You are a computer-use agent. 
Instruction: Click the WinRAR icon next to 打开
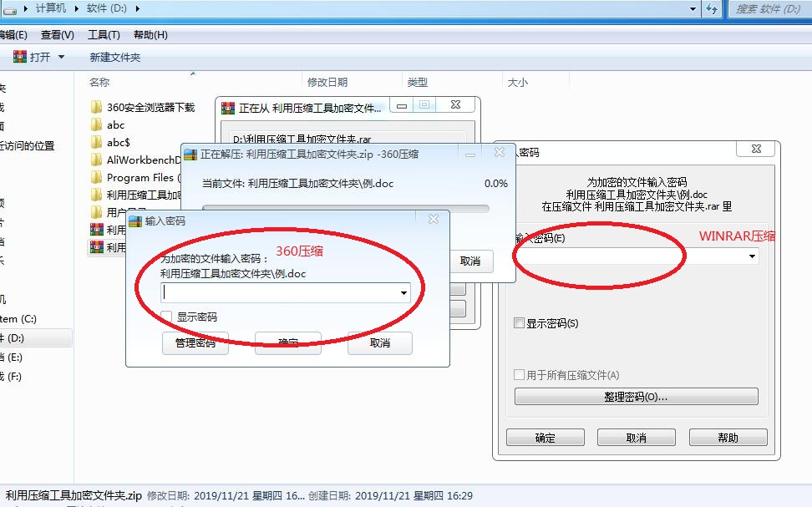[20, 57]
